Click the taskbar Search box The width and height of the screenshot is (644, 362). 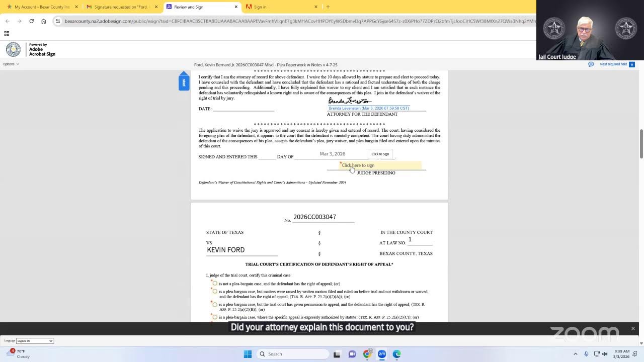293,354
